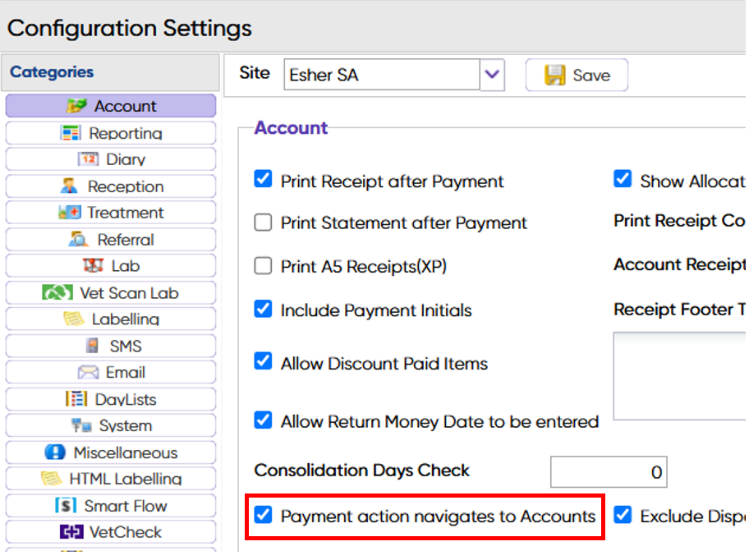Click the floppy disk Save icon
Image resolution: width=749 pixels, height=560 pixels.
(556, 76)
